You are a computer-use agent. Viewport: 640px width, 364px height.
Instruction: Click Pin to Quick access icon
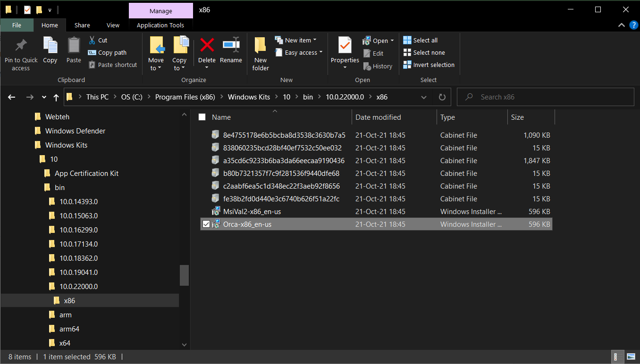coord(21,46)
